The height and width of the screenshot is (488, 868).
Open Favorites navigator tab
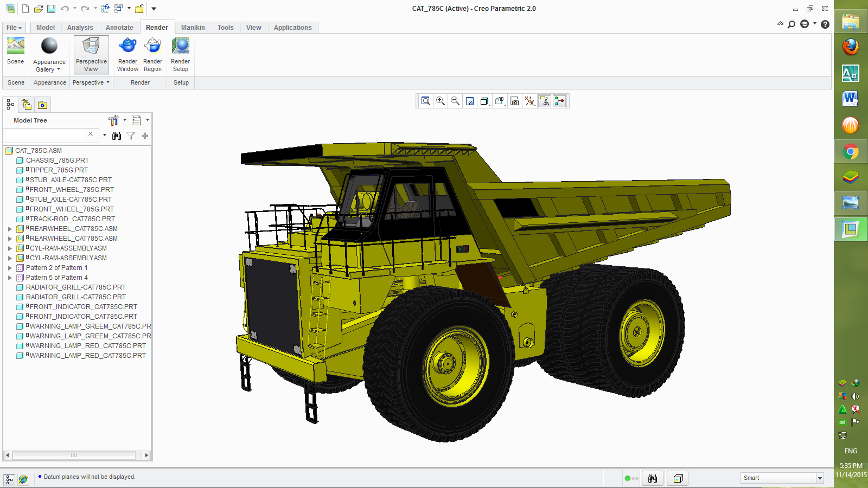[42, 104]
